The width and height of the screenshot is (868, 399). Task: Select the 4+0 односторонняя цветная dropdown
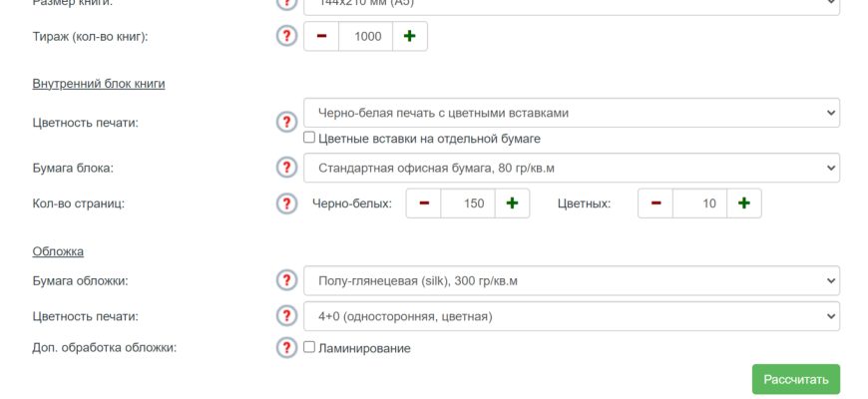point(571,316)
